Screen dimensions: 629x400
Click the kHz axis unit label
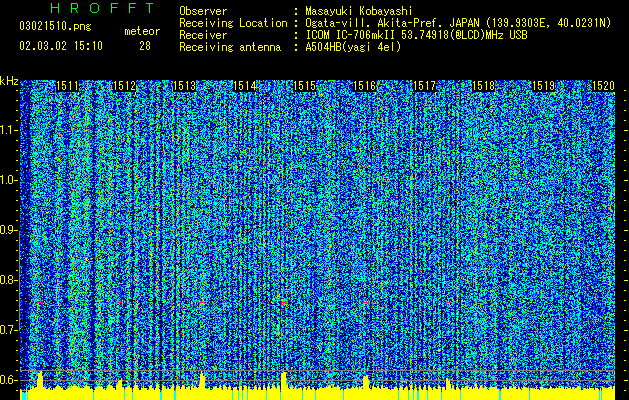tap(9, 81)
